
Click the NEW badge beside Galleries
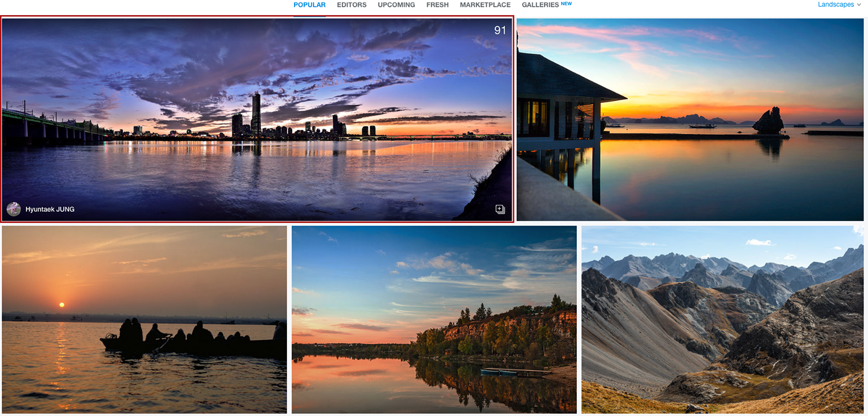pyautogui.click(x=566, y=3)
